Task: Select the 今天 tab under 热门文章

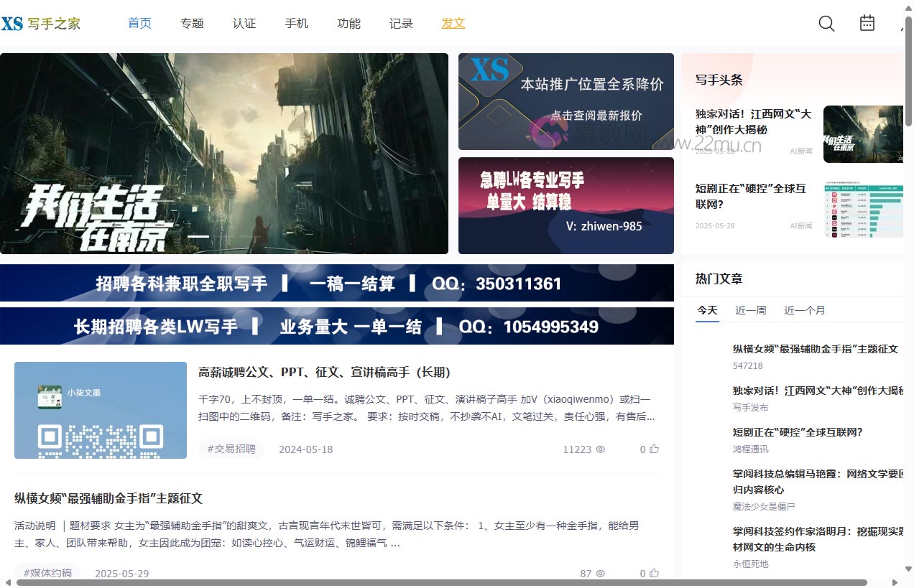Action: (707, 310)
